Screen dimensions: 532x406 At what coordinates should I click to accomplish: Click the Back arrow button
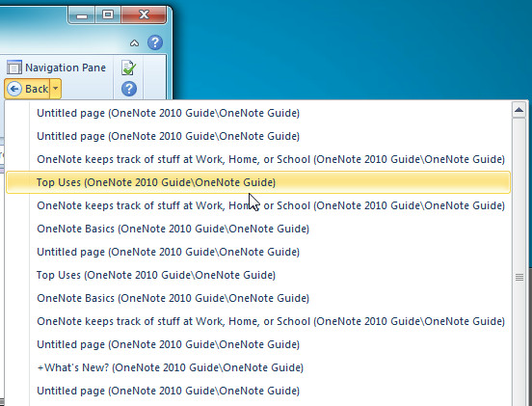click(28, 89)
